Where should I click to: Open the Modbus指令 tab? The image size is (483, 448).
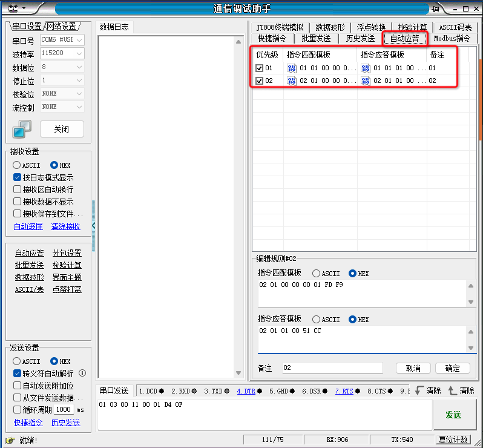[x=452, y=38]
